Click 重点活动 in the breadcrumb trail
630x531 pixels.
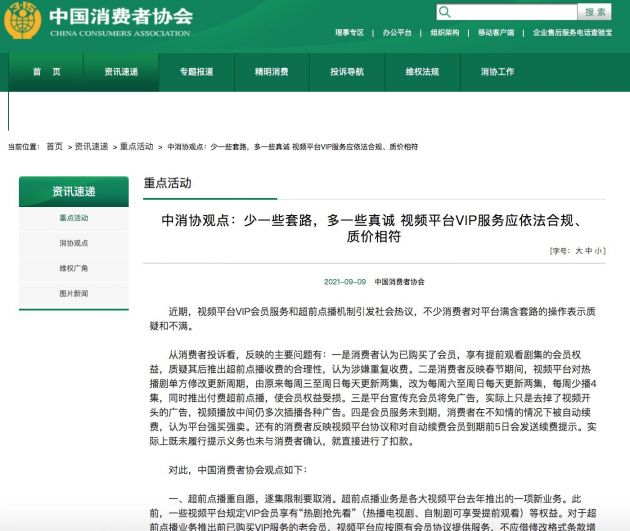[x=137, y=147]
